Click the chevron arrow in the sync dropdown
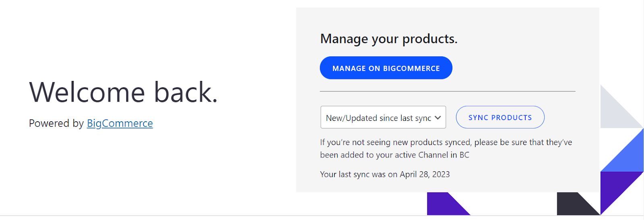This screenshot has height=220, width=644. click(438, 118)
